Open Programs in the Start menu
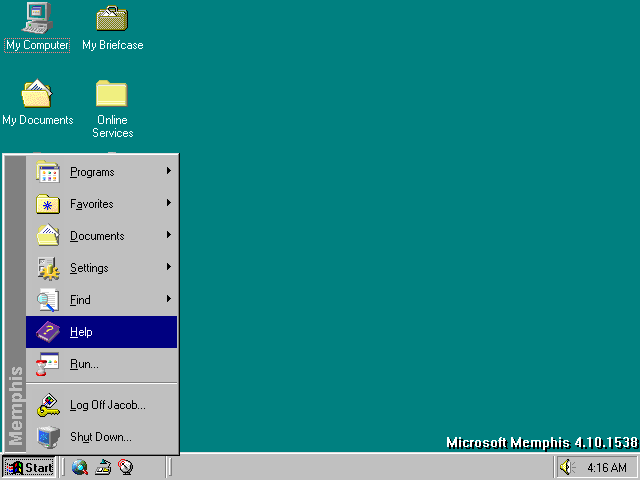The width and height of the screenshot is (640, 480). click(102, 172)
